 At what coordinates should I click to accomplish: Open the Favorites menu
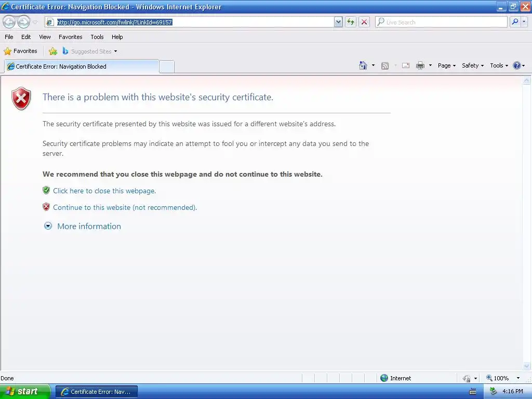[70, 37]
